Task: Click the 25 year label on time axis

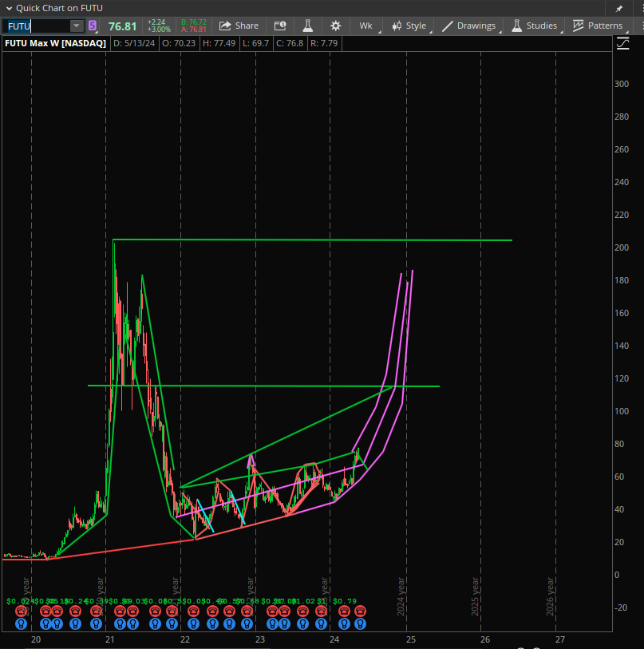Action: [x=410, y=639]
